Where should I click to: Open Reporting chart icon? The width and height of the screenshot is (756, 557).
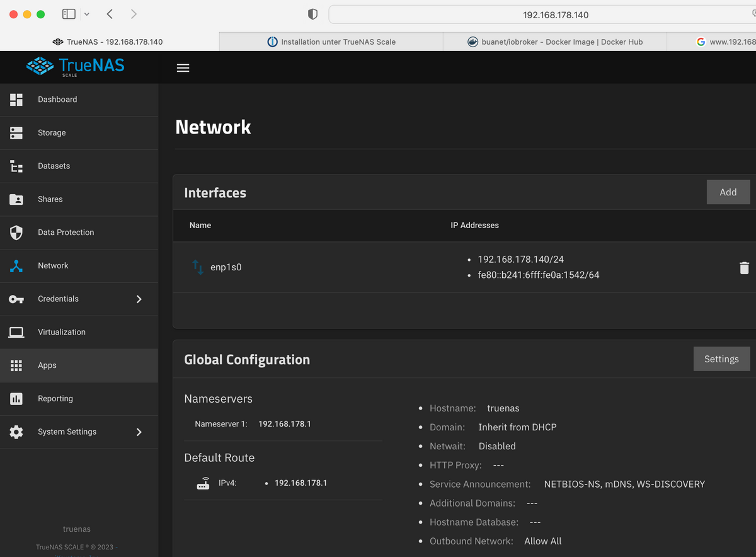coord(16,399)
